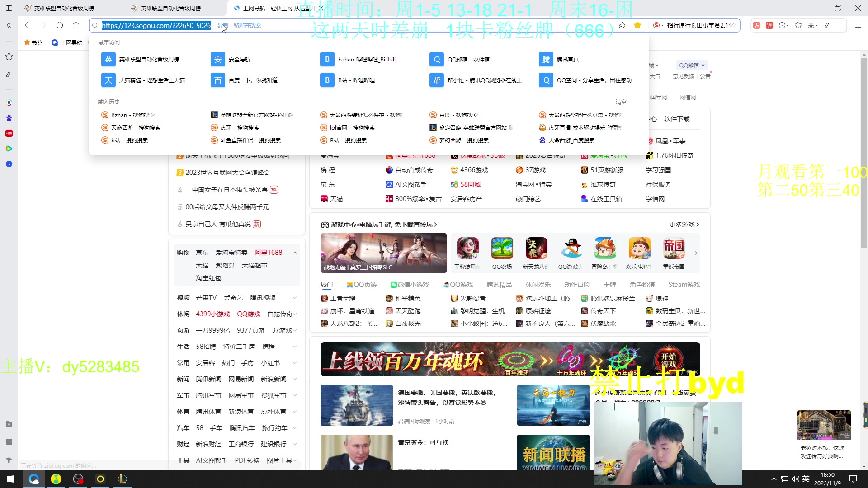The image size is (868, 488).
Task: Click the favorites star in the address bar
Action: [637, 25]
